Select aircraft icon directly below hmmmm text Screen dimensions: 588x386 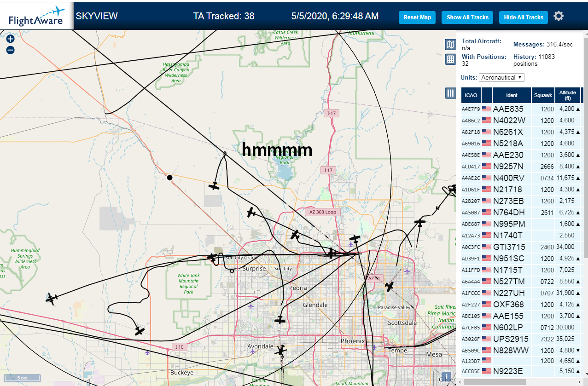(x=251, y=213)
